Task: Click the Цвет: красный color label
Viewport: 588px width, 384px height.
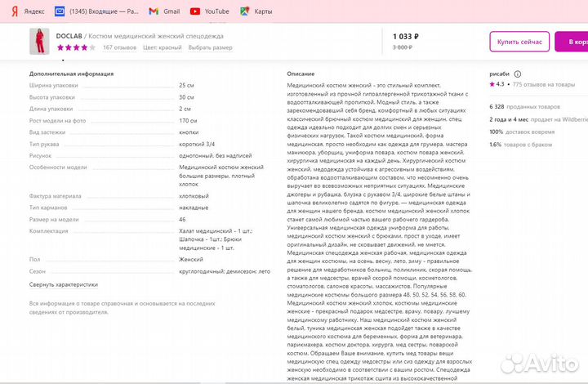Action: click(x=162, y=47)
